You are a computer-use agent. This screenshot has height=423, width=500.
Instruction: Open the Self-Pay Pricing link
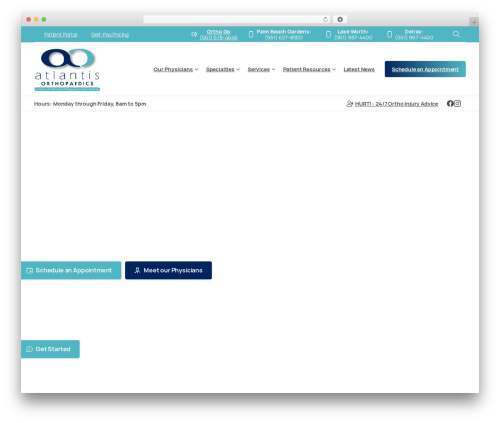click(x=110, y=35)
